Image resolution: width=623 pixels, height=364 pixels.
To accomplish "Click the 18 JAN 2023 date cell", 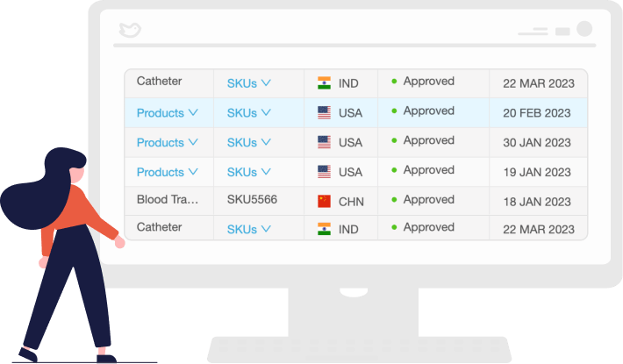I will coord(537,202).
